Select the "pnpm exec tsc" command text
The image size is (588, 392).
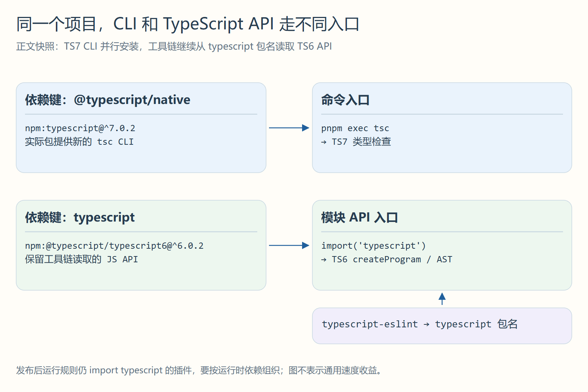pos(355,128)
